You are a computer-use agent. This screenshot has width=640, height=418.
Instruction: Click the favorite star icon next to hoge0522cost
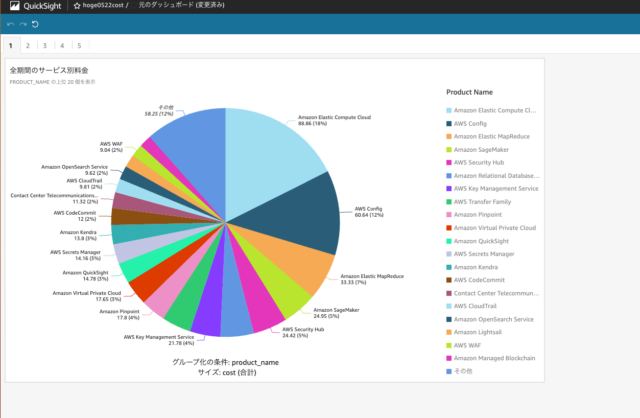77,6
